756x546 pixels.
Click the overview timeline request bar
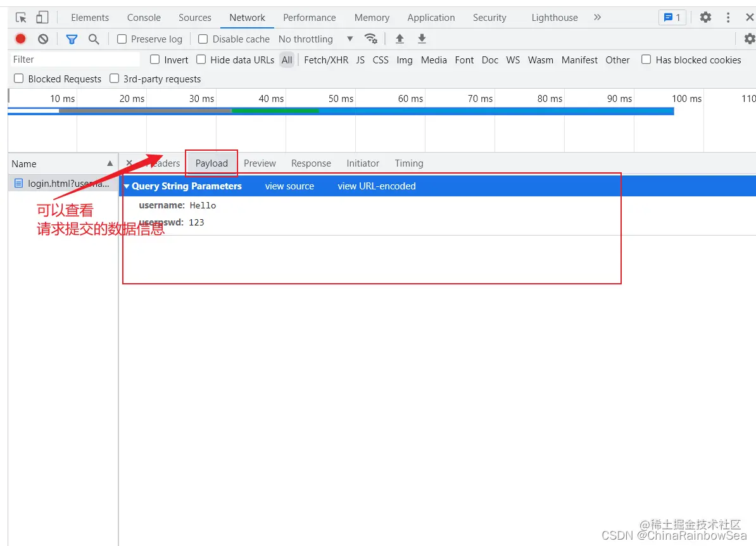click(x=341, y=111)
